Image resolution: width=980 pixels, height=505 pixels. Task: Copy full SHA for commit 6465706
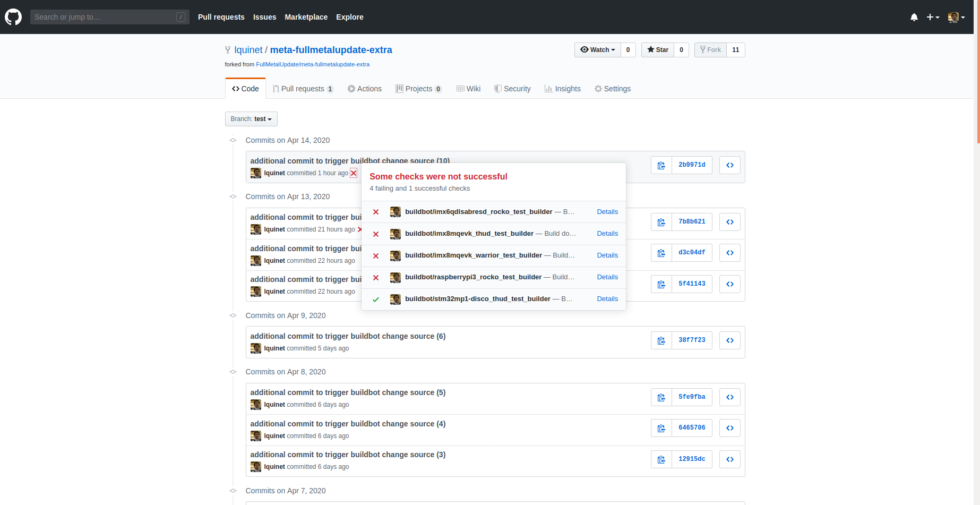pyautogui.click(x=661, y=428)
